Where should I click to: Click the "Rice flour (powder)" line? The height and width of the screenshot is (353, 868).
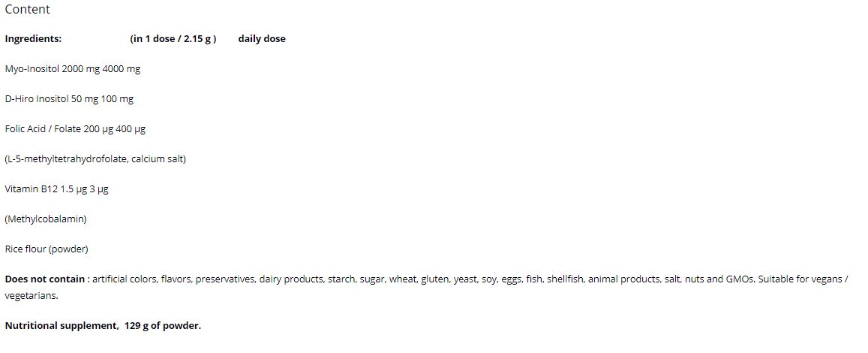(x=47, y=249)
